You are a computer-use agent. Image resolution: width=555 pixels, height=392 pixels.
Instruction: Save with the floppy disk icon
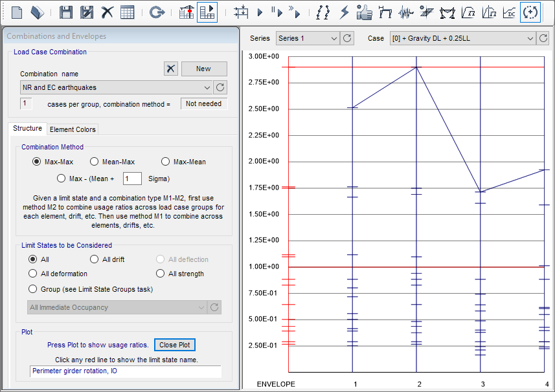pyautogui.click(x=66, y=12)
